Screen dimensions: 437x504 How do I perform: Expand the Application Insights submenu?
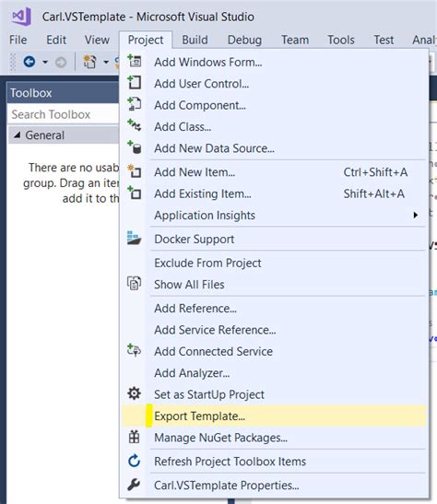(x=274, y=215)
